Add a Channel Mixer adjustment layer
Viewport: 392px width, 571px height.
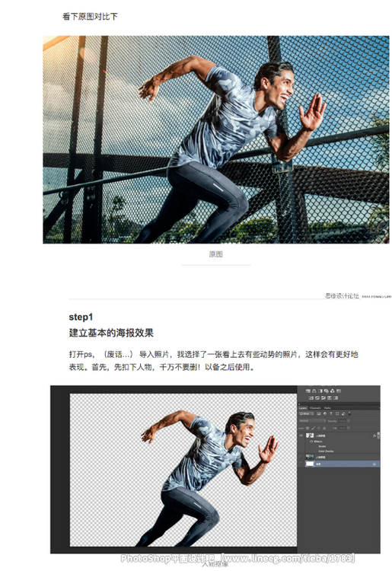point(333,391)
